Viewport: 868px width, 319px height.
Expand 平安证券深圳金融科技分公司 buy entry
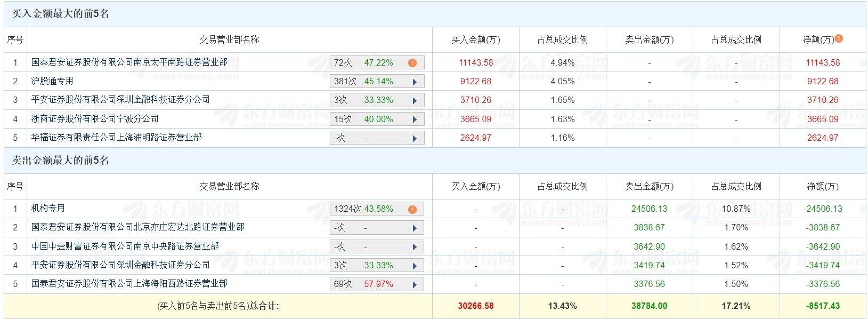416,100
